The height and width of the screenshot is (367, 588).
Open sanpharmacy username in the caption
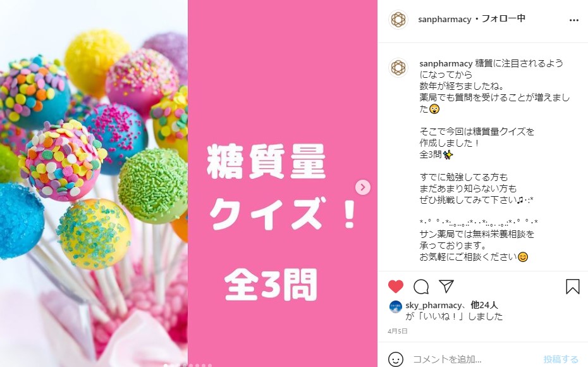(x=446, y=63)
